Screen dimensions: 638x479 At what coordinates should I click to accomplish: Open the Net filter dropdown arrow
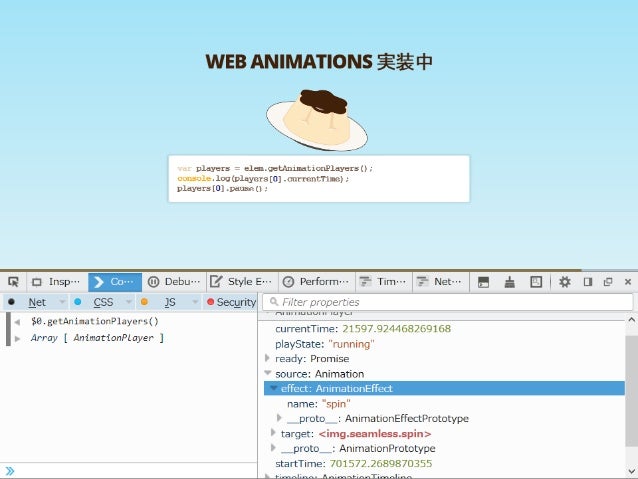pyautogui.click(x=62, y=302)
